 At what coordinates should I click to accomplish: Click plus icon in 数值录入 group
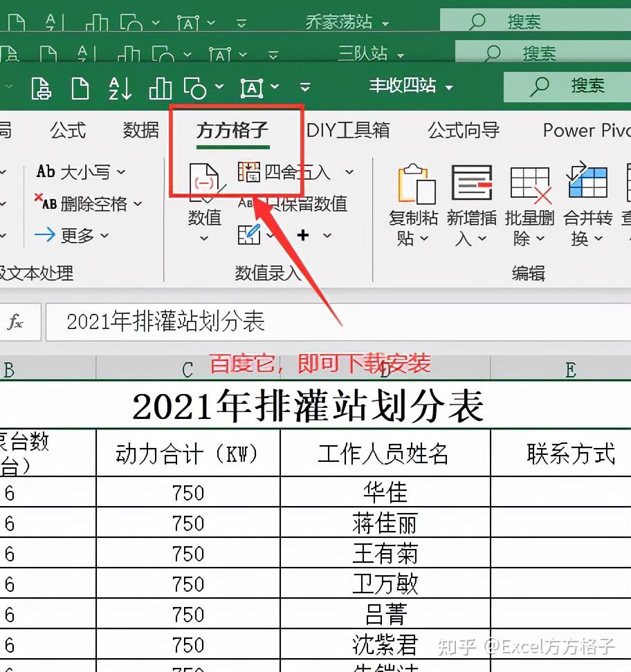click(303, 235)
